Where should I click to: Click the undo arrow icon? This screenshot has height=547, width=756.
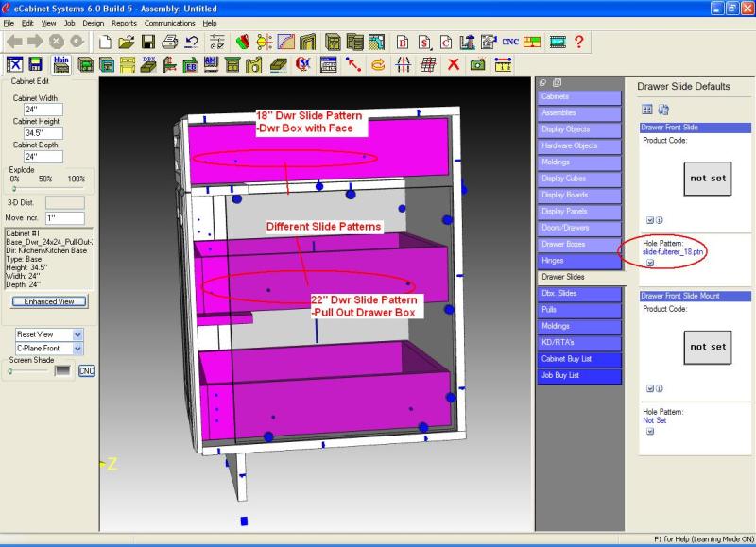click(192, 42)
